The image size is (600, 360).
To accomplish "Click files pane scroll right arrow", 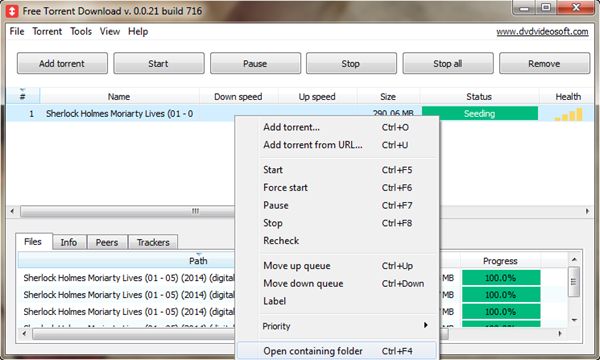I will pyautogui.click(x=560, y=334).
